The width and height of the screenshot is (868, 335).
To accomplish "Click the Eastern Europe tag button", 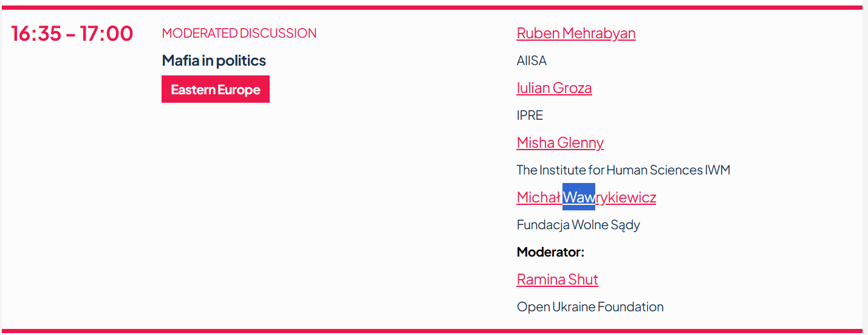I will [216, 89].
